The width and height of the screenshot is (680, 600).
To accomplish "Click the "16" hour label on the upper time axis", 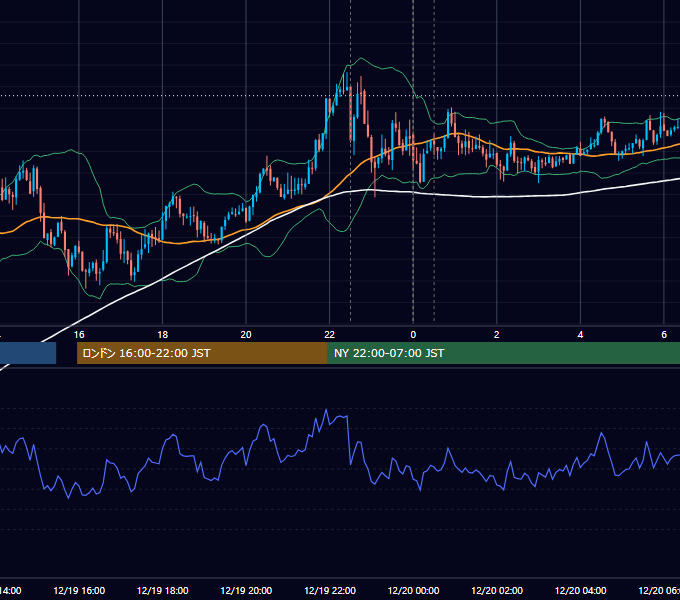I will tap(79, 335).
